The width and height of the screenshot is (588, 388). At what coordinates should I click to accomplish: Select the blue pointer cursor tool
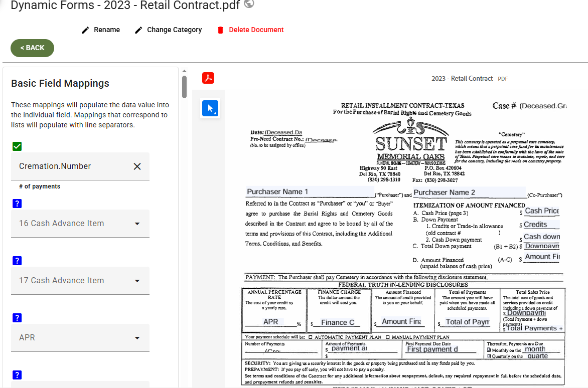click(x=210, y=109)
